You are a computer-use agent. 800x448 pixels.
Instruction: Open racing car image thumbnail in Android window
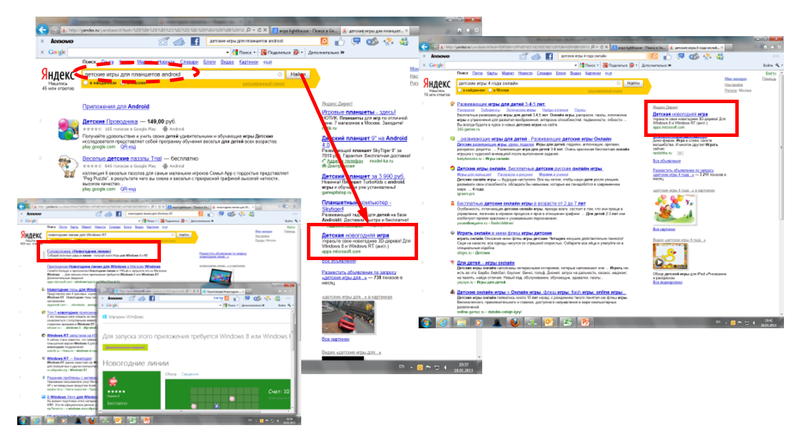[348, 317]
